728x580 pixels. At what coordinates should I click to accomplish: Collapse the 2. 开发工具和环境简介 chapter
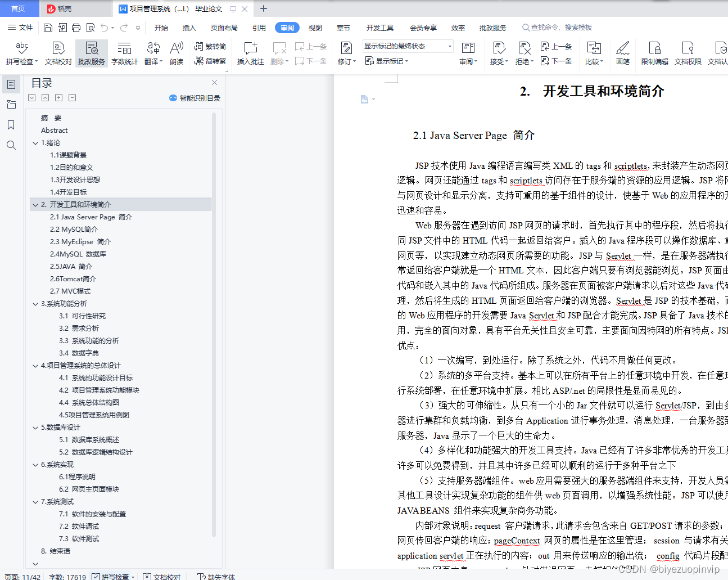click(x=35, y=204)
